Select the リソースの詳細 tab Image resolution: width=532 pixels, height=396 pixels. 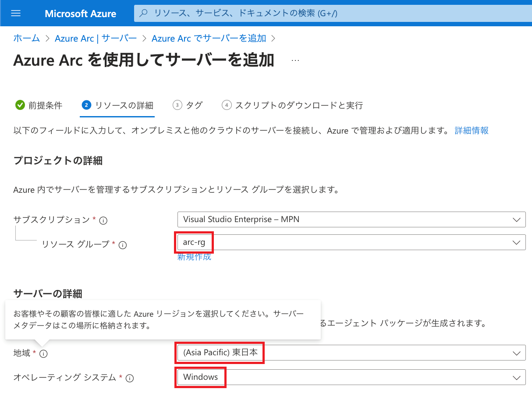pyautogui.click(x=117, y=105)
